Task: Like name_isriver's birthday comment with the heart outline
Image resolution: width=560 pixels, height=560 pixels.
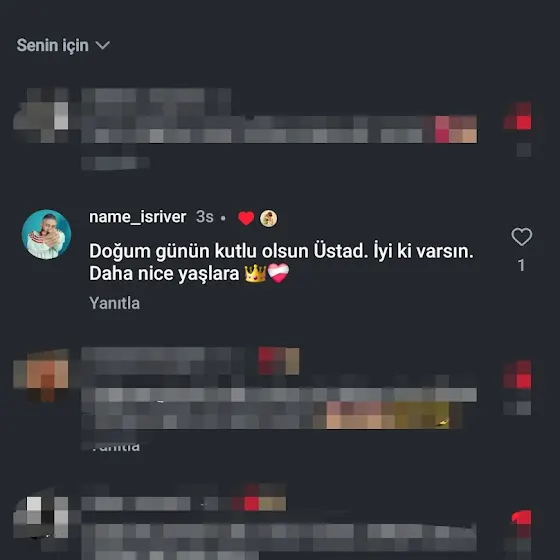Action: tap(521, 236)
